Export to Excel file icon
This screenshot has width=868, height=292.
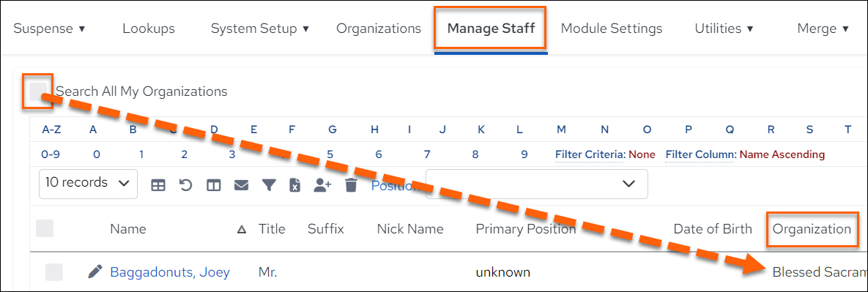pyautogui.click(x=295, y=186)
